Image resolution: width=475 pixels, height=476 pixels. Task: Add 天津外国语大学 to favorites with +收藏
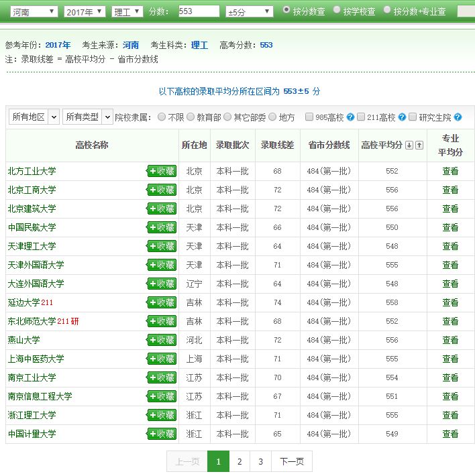pos(162,265)
